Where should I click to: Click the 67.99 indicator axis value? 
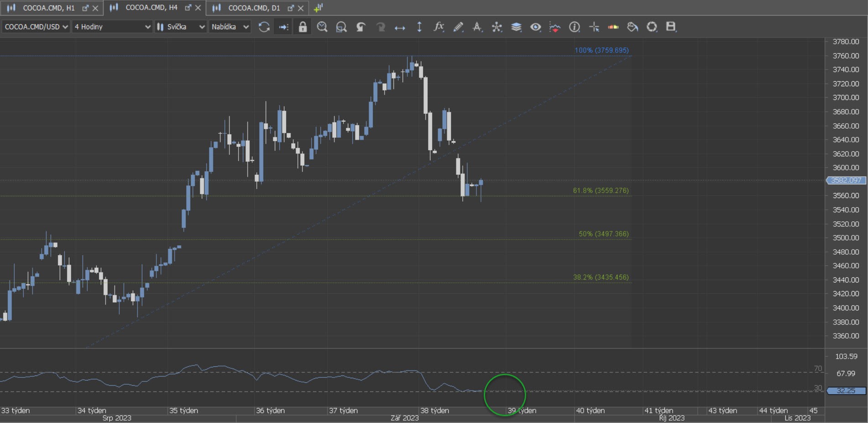846,373
